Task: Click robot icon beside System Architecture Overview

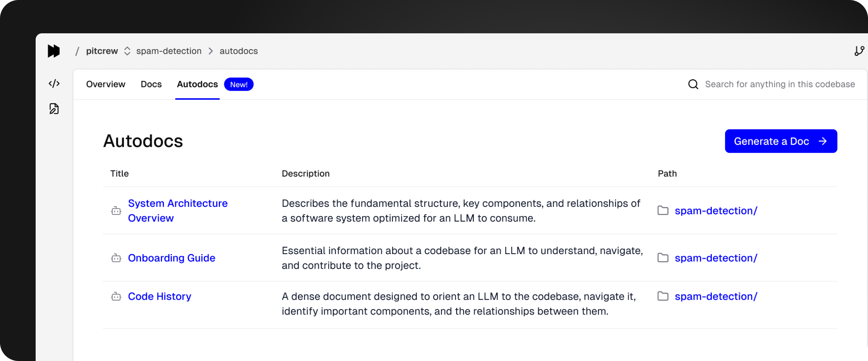Action: 116,211
